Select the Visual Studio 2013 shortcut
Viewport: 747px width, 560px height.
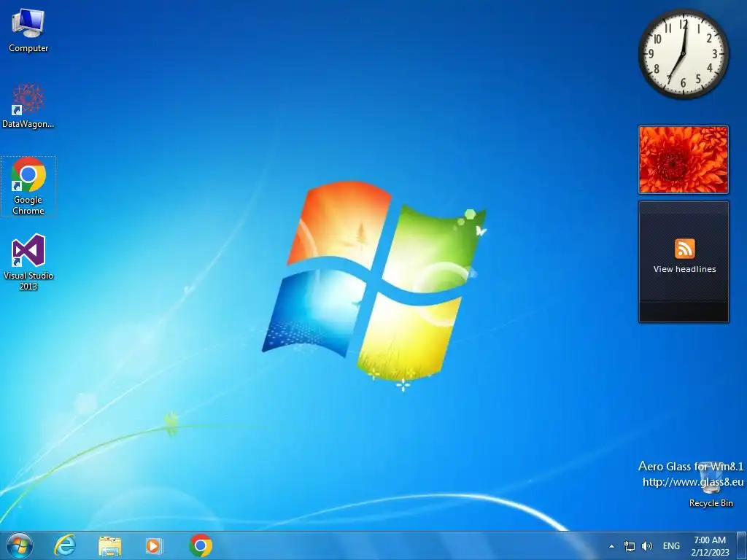pyautogui.click(x=28, y=262)
